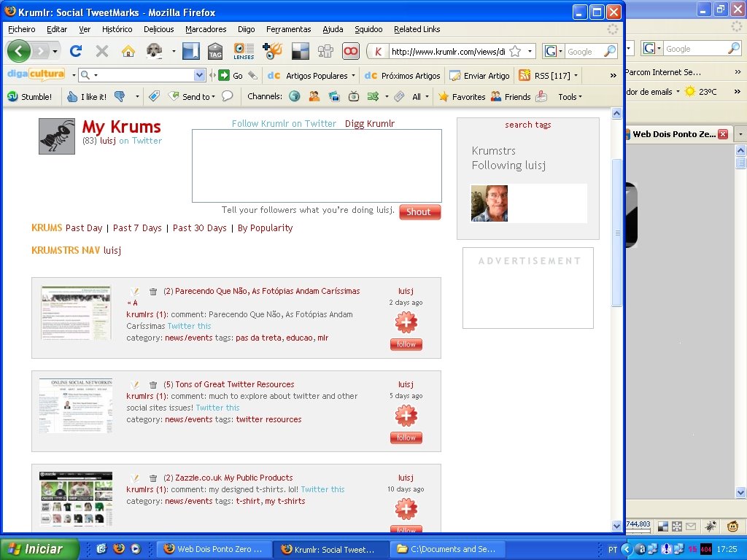Image resolution: width=747 pixels, height=560 pixels.
Task: Open the speech bubble comment icon
Action: (x=228, y=96)
